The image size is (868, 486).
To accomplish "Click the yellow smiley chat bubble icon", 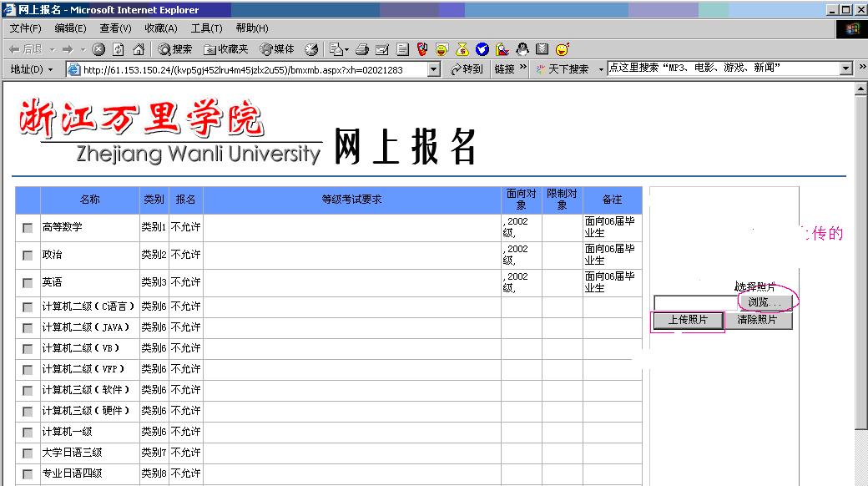I will pos(442,49).
